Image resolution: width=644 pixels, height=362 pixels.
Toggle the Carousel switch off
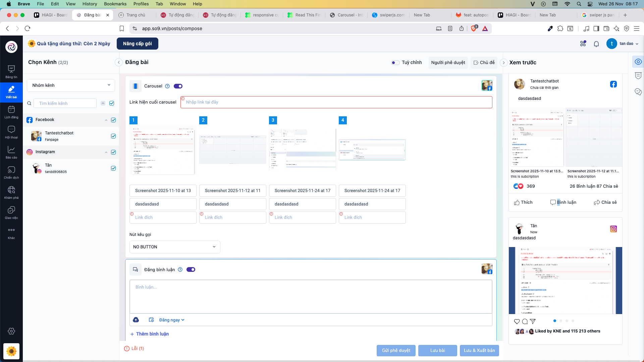tap(178, 86)
